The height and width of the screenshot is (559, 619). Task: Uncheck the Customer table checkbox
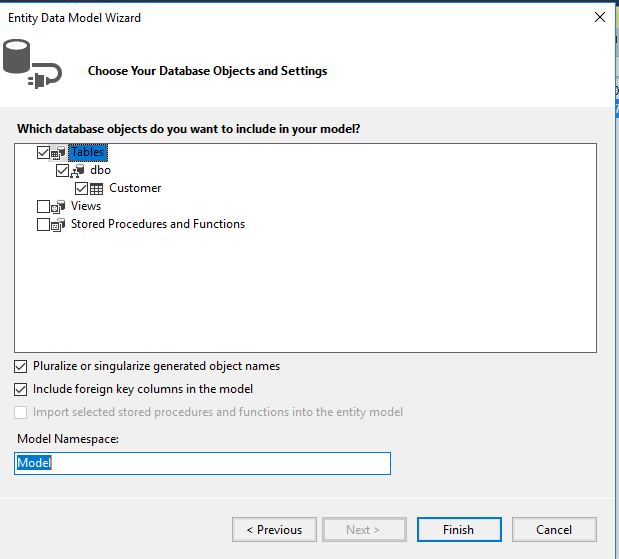click(x=81, y=189)
